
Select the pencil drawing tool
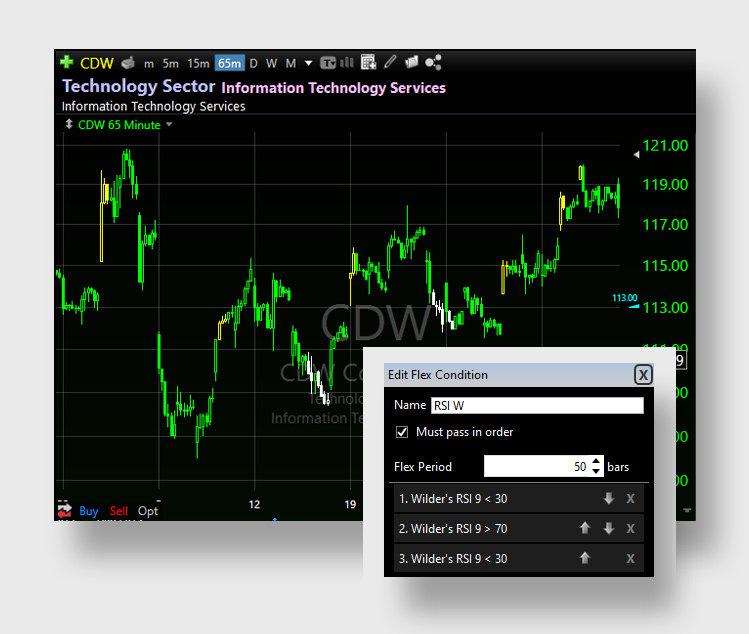tap(390, 63)
